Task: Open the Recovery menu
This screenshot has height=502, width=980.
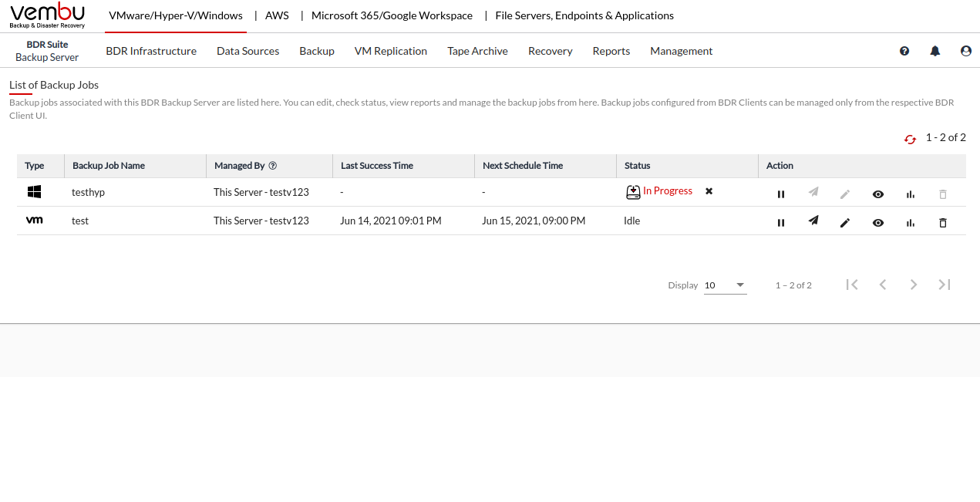Action: click(x=550, y=51)
